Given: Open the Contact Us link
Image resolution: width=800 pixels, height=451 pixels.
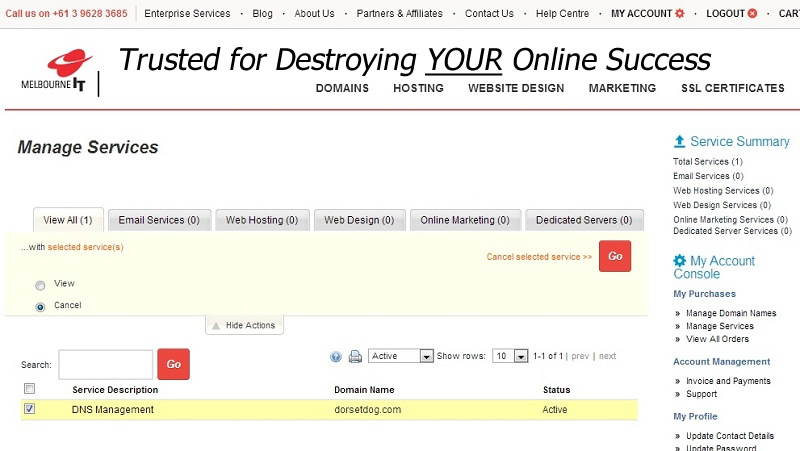Looking at the screenshot, I should (x=489, y=14).
